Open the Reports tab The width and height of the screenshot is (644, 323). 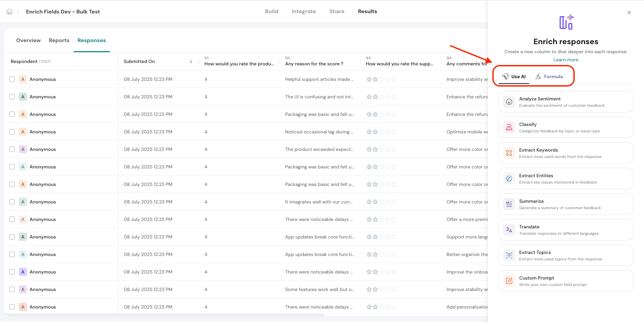click(x=59, y=40)
